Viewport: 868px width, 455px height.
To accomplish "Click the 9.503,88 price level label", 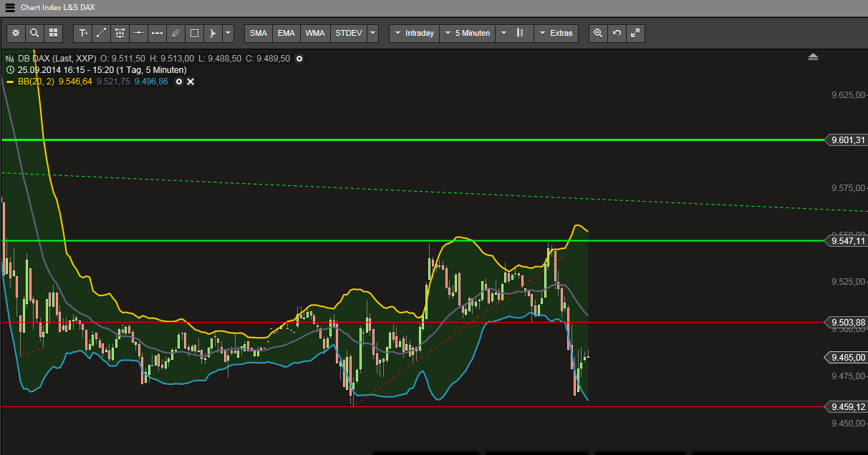I will pos(846,323).
